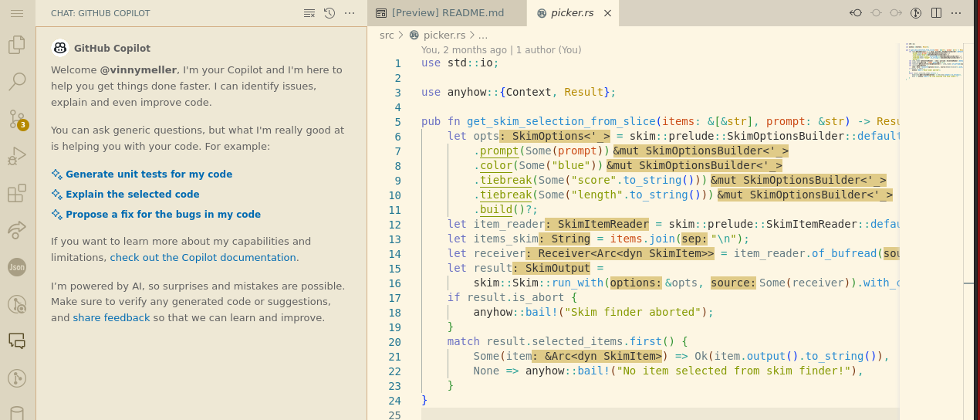Show Copilot chat history

pos(329,13)
